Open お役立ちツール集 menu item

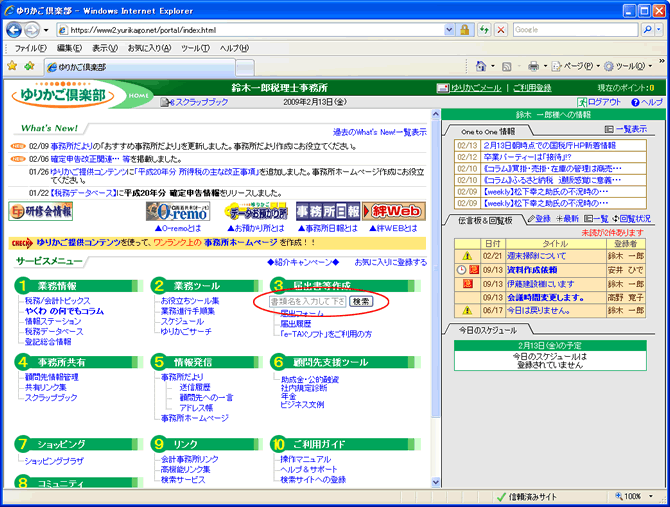click(190, 301)
